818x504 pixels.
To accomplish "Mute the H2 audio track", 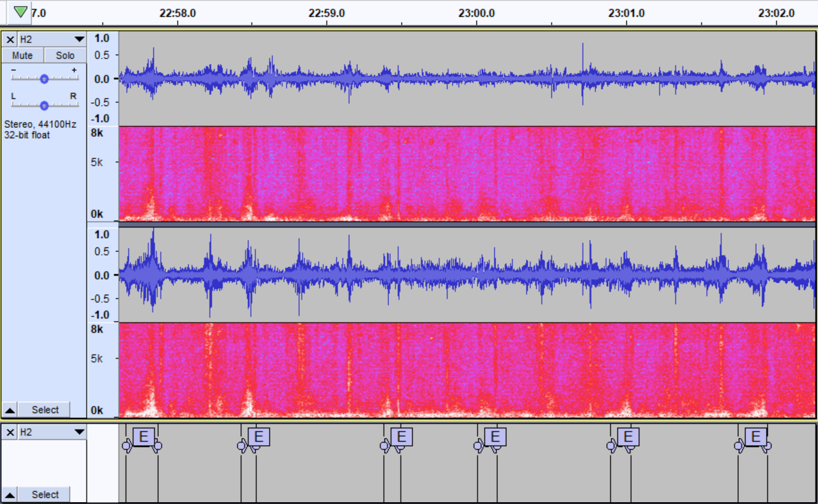I will coord(23,55).
